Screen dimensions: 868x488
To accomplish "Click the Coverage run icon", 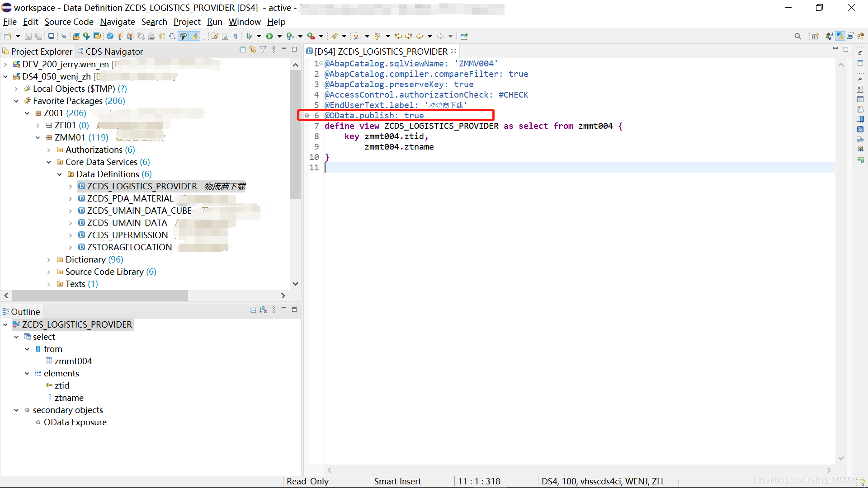I will click(290, 36).
